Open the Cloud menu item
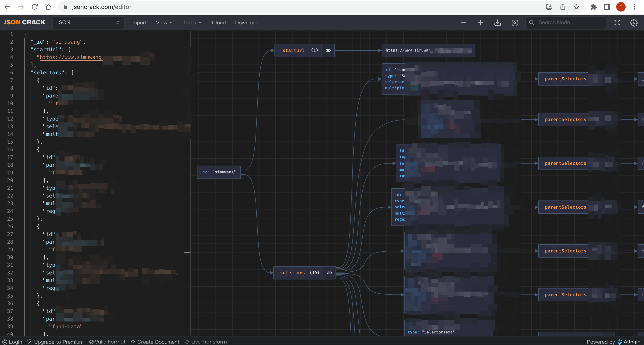The width and height of the screenshot is (644, 345). click(x=219, y=22)
